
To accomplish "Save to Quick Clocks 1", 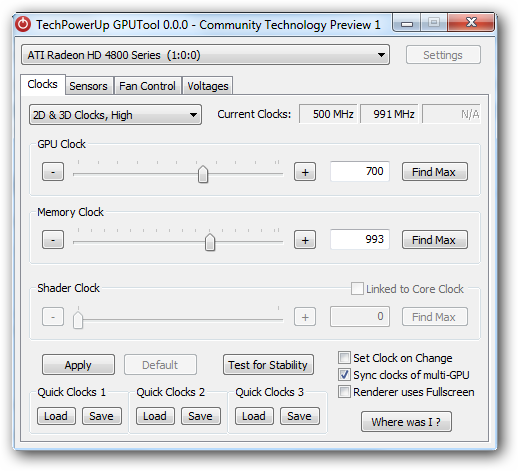I will (x=102, y=416).
